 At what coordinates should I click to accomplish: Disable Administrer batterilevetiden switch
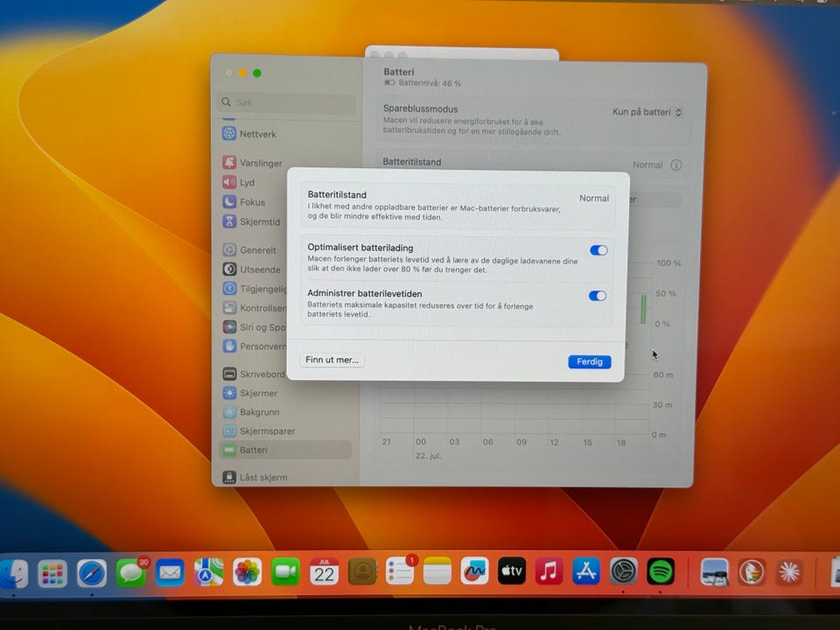point(598,296)
